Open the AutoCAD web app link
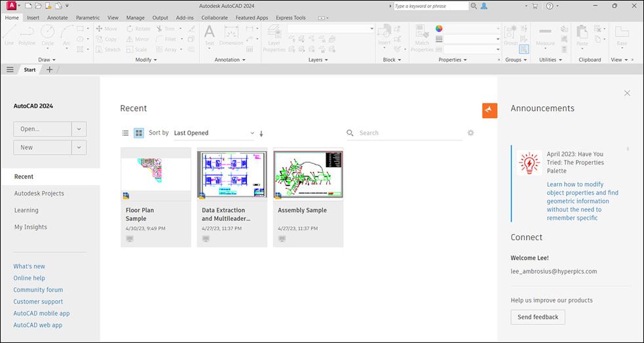644x343 pixels. click(x=38, y=325)
